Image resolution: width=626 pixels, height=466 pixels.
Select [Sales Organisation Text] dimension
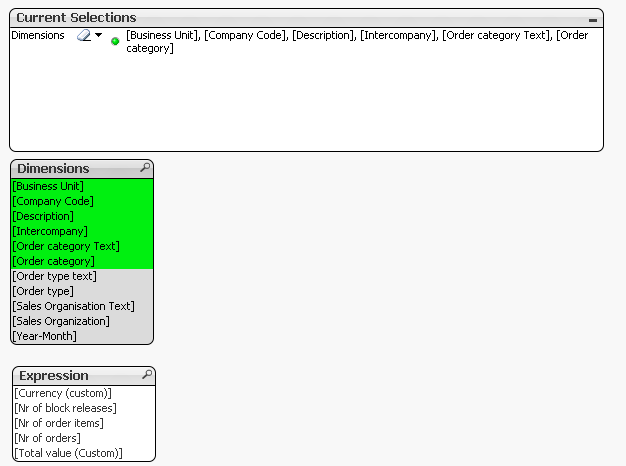82,306
